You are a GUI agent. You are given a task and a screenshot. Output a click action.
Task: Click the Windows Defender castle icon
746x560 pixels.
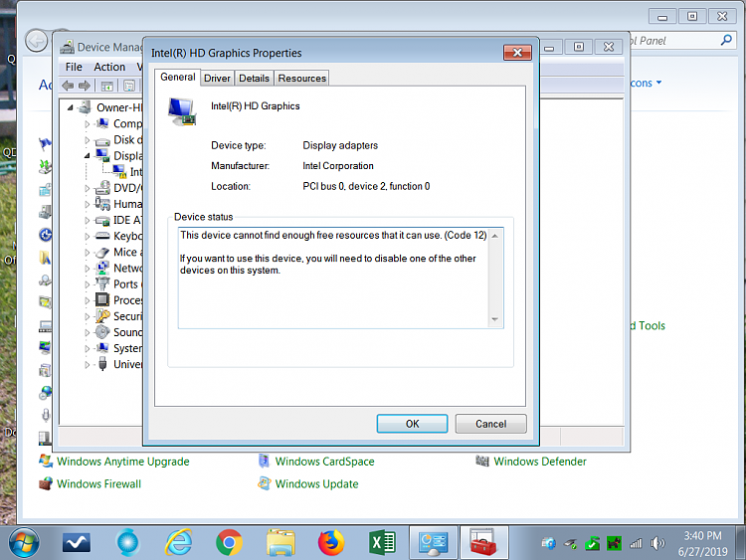point(482,462)
